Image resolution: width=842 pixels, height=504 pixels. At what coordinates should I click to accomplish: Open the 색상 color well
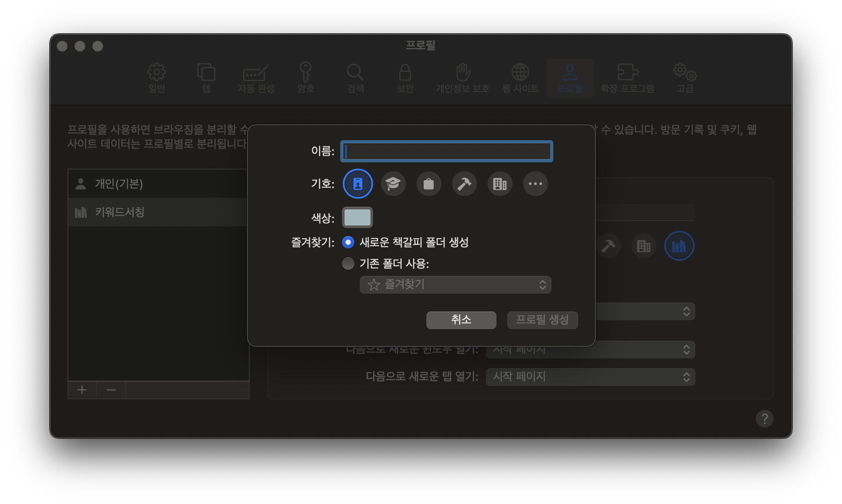(357, 217)
